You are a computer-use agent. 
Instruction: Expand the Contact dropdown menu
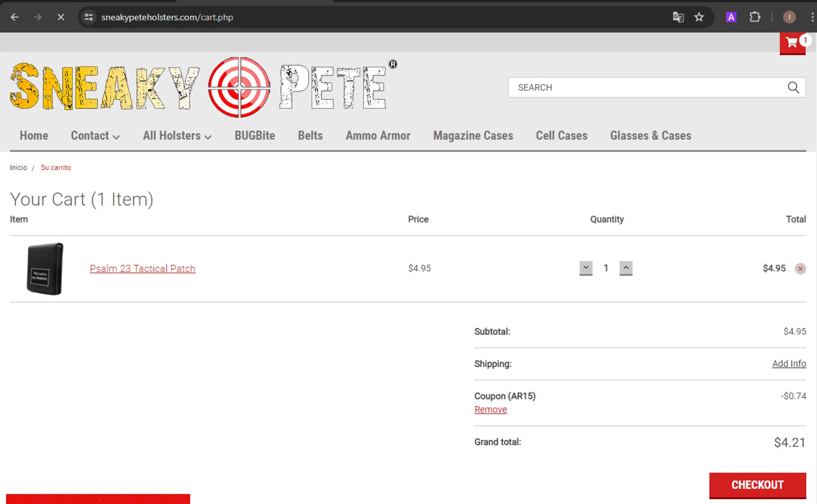tap(95, 136)
